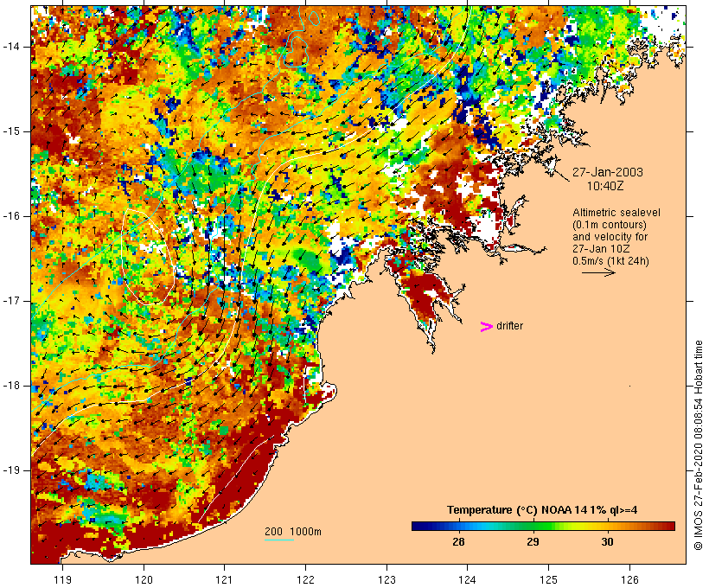Click longitude axis label '120'
Viewport: 709px width, 588px height.
[144, 579]
